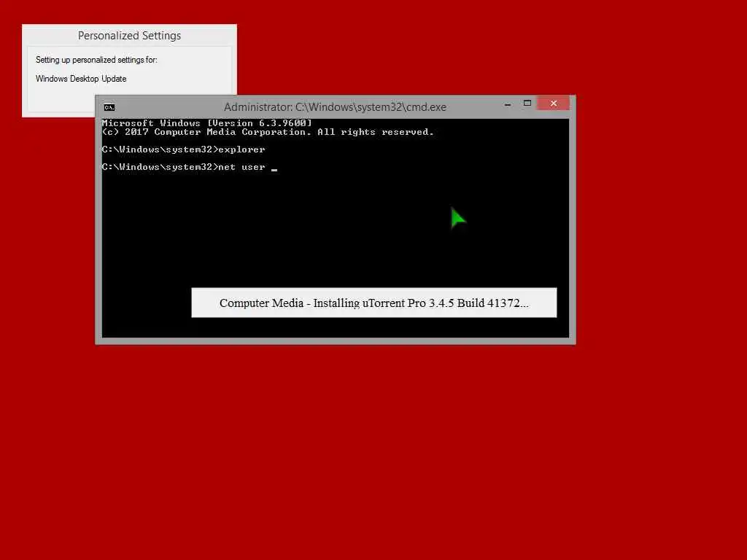
Task: Click 'Setting up personalized settings for:' text
Action: (96, 60)
